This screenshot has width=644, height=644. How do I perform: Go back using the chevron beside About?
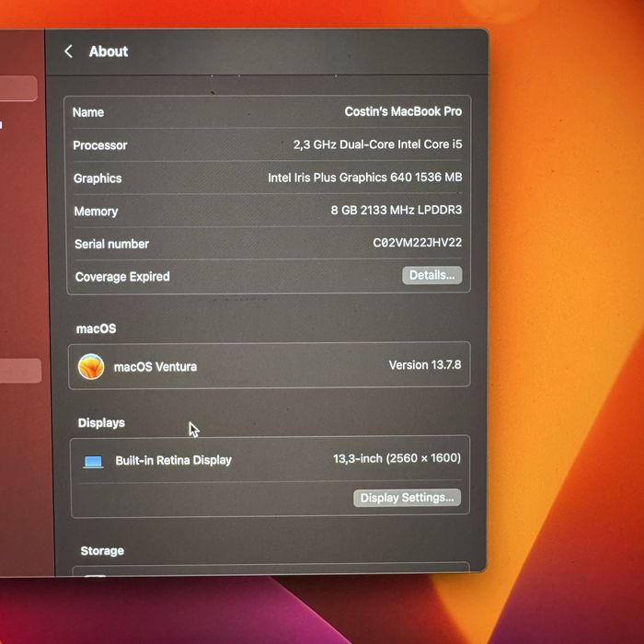68,52
